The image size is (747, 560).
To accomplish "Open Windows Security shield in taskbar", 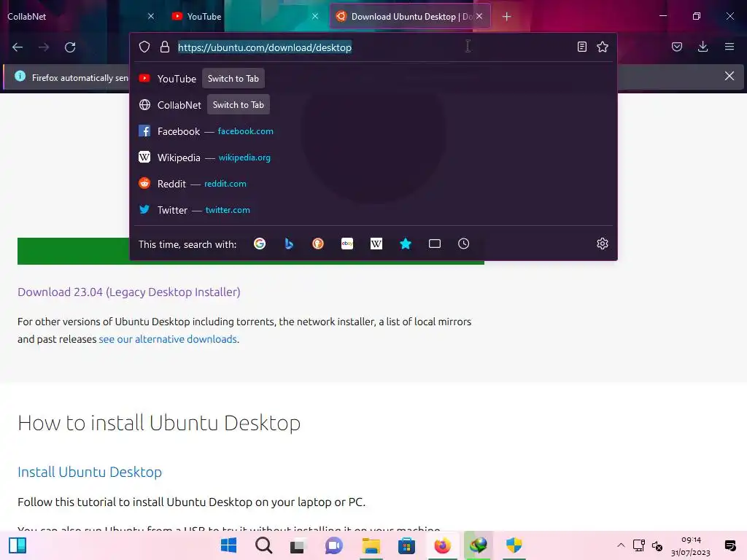I will coord(514,545).
